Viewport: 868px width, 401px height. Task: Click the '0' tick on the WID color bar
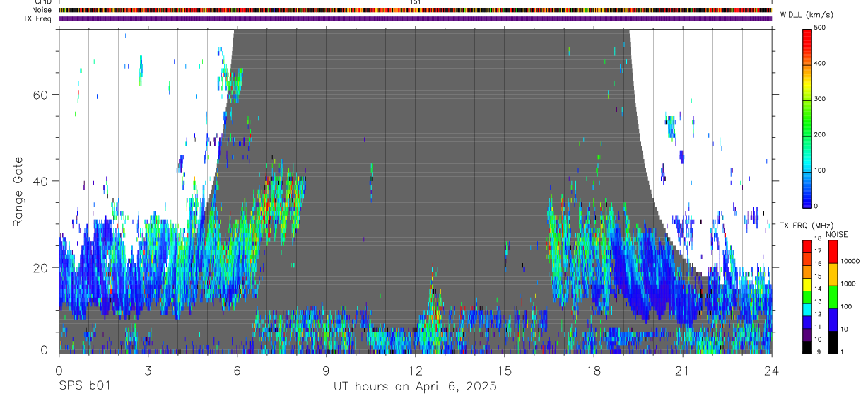click(816, 206)
